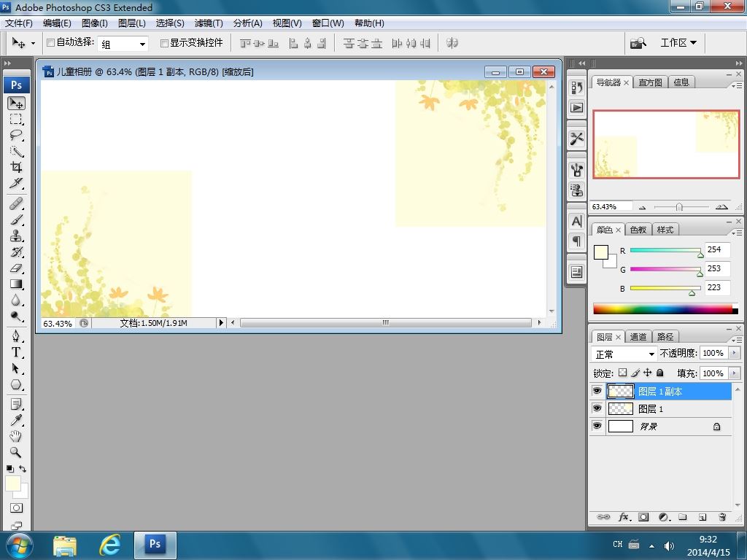Open the 正常 blend mode dropdown

pyautogui.click(x=624, y=354)
